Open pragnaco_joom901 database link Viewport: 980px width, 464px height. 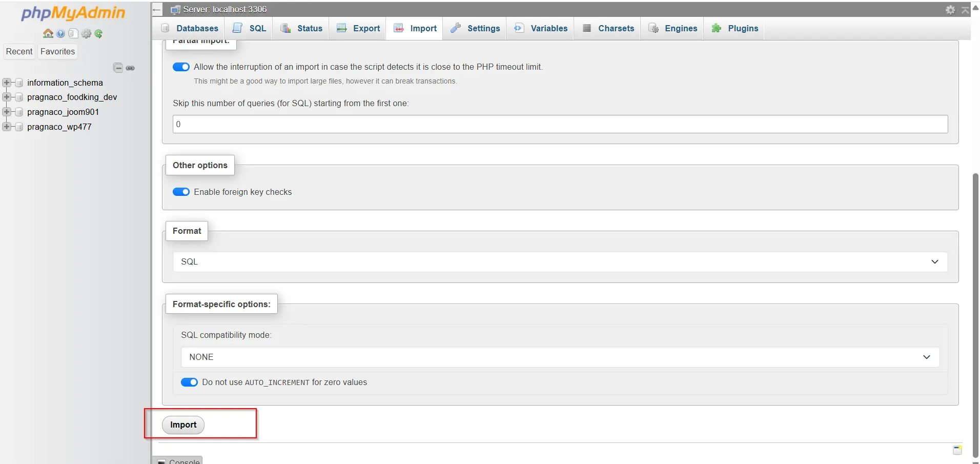click(x=63, y=112)
